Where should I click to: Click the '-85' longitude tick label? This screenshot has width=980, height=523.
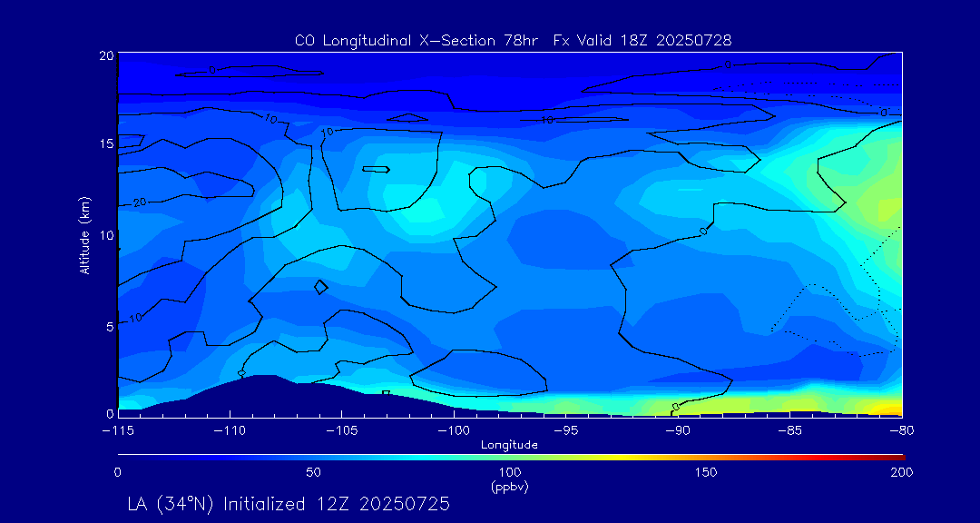click(x=790, y=431)
